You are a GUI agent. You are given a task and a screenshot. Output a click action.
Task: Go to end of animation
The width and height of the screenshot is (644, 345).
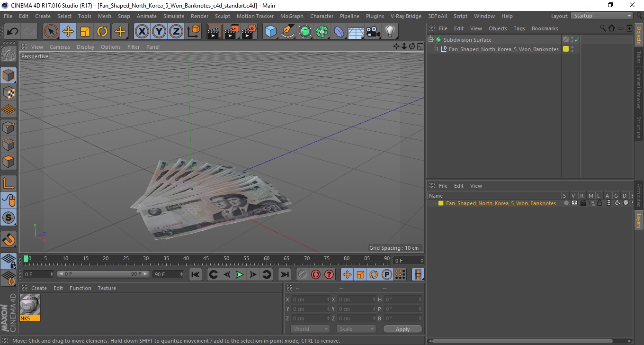tap(284, 274)
